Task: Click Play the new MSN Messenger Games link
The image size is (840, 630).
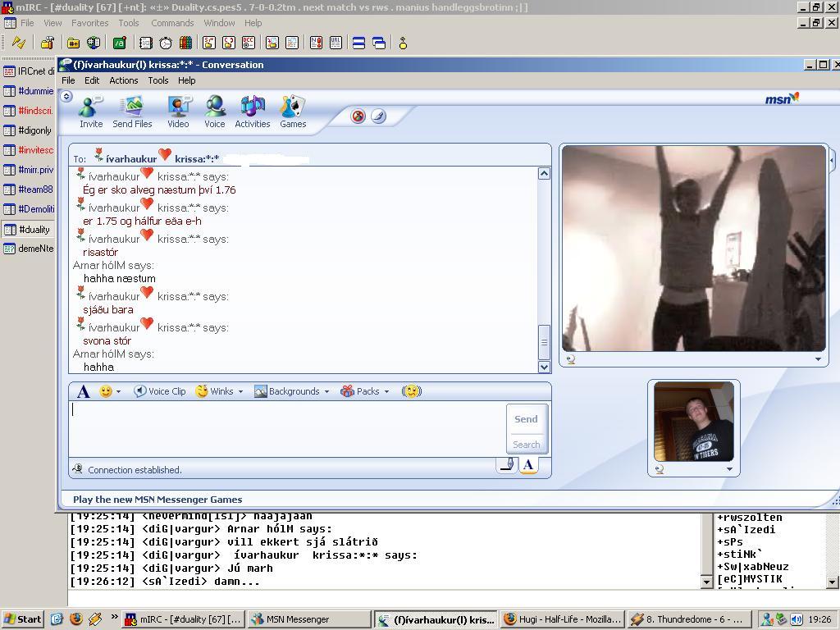Action: click(157, 500)
